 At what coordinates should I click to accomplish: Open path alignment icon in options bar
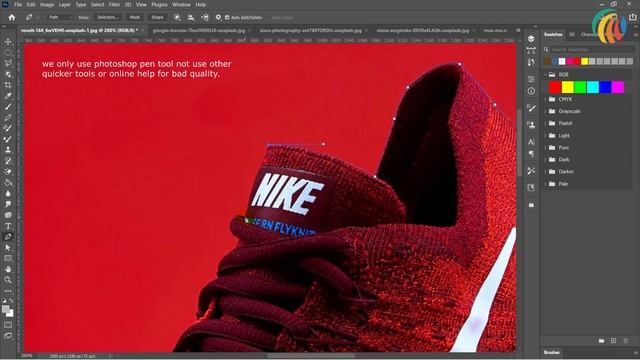[x=191, y=18]
